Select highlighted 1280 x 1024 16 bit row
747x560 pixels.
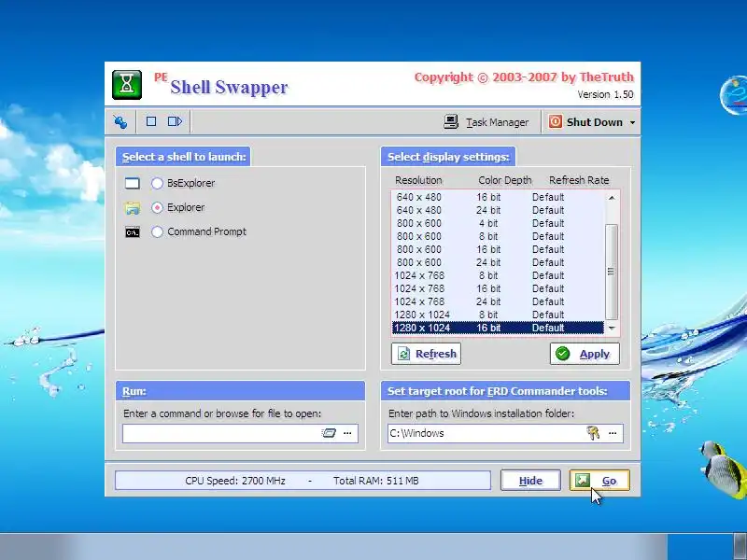498,329
